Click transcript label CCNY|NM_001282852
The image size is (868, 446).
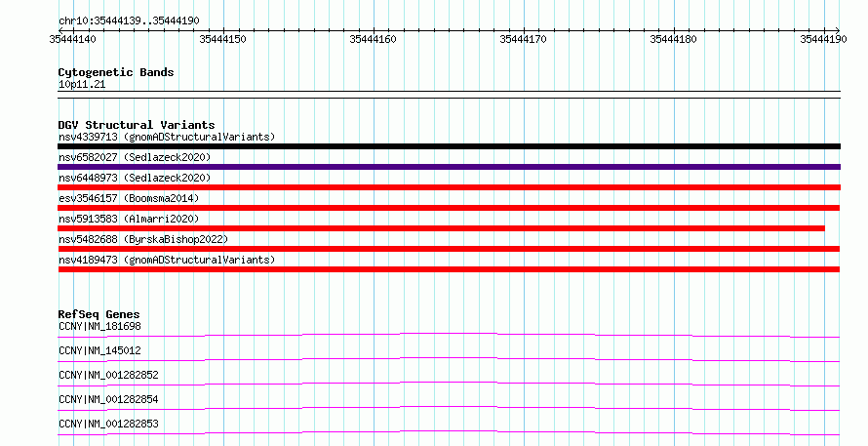[108, 375]
